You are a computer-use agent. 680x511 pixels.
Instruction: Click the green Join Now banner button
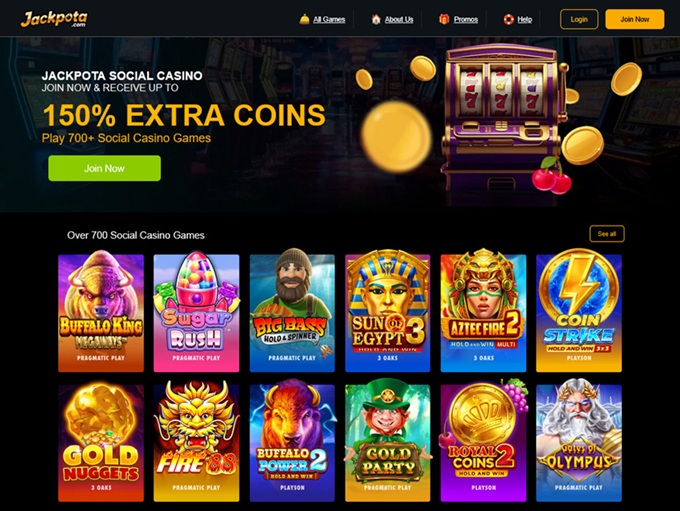(105, 168)
